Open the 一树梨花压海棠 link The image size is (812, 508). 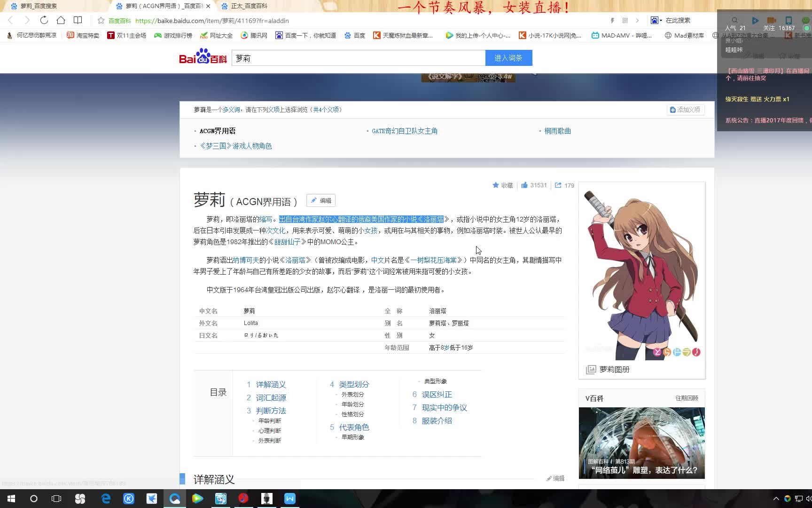point(433,260)
